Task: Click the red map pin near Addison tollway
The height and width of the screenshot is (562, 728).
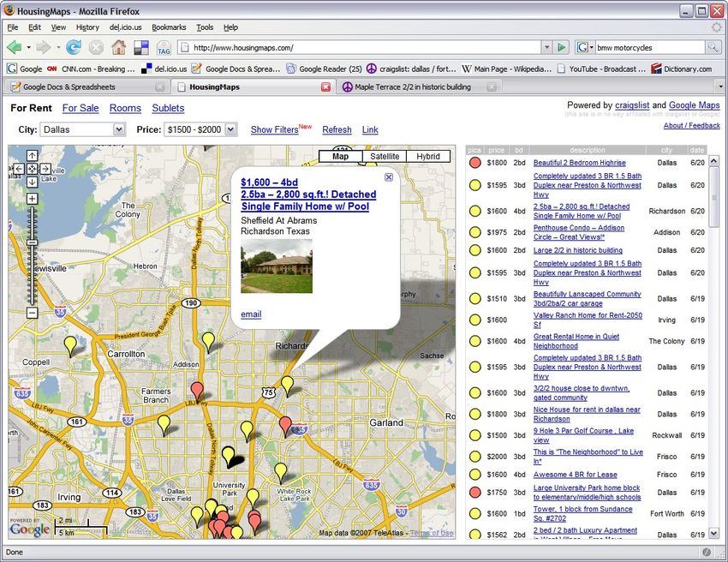Action: (197, 392)
